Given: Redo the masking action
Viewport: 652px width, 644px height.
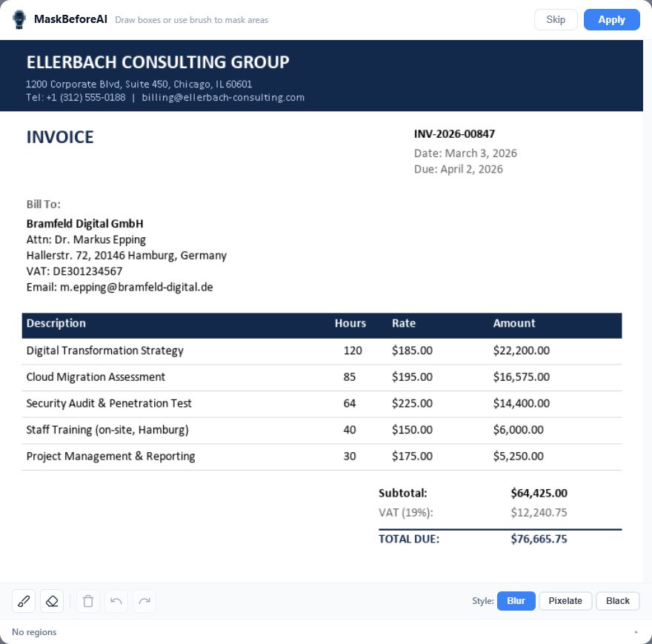Looking at the screenshot, I should (x=144, y=601).
